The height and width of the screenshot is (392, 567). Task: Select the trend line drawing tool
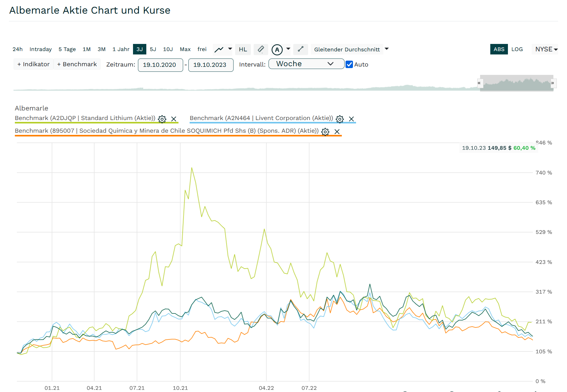301,49
